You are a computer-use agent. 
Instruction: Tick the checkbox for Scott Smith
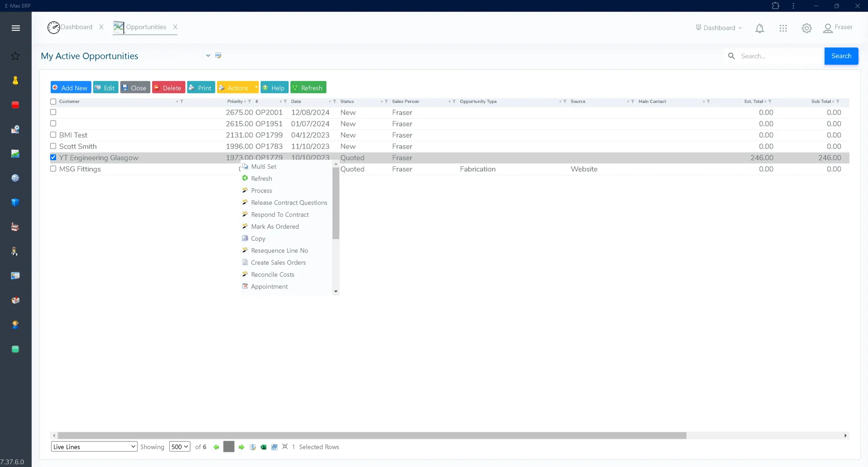click(x=53, y=146)
